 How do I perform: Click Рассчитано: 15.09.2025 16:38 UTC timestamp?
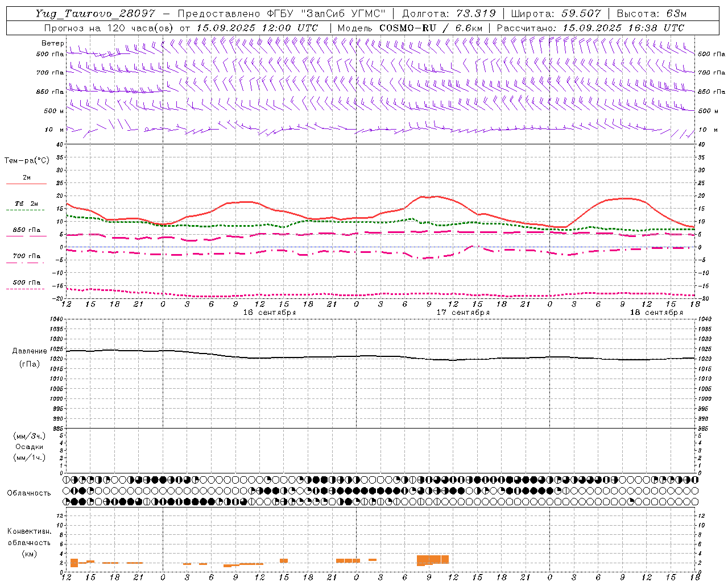point(590,28)
